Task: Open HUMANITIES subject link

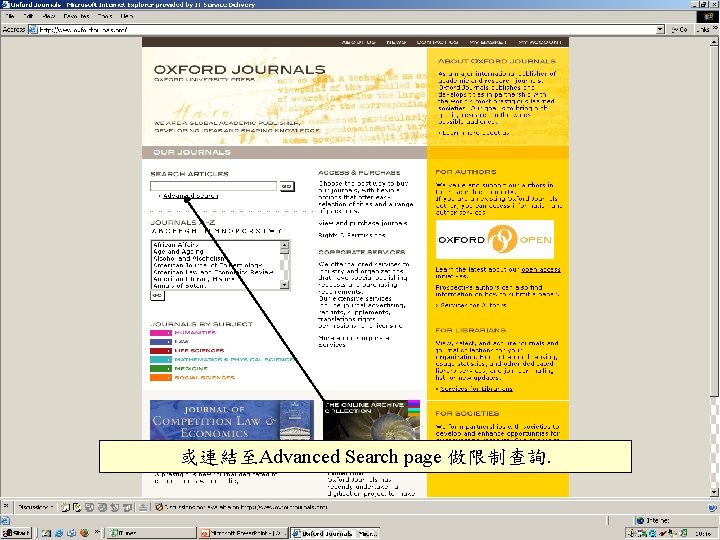Action: [195, 332]
